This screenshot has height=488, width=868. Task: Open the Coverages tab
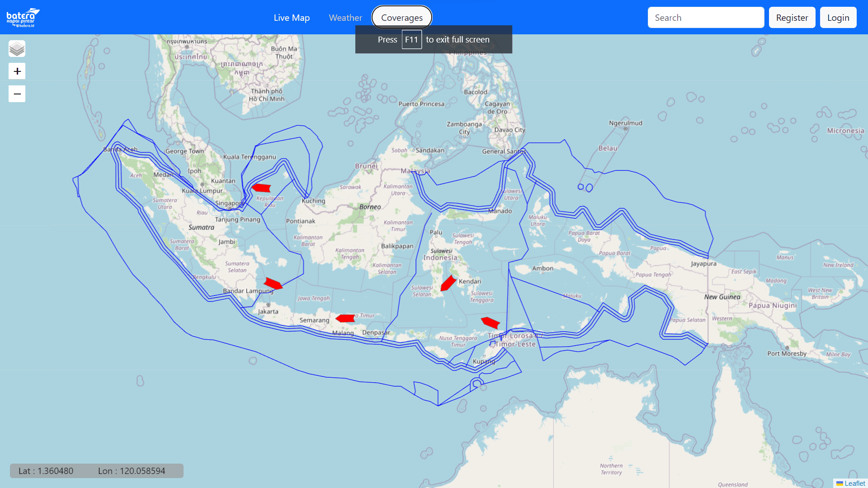click(401, 18)
